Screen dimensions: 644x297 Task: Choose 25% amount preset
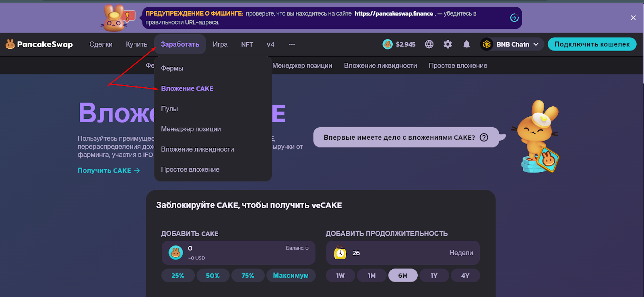[x=178, y=276]
